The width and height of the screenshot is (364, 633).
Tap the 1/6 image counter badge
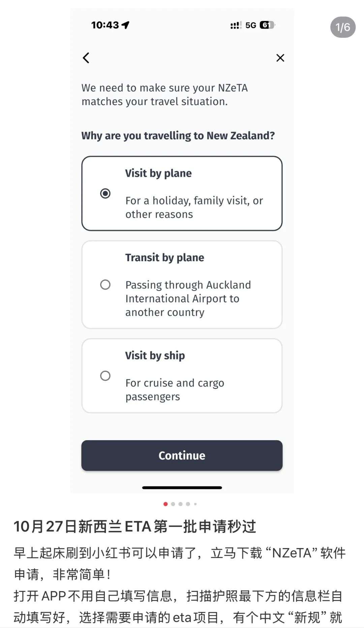click(343, 27)
